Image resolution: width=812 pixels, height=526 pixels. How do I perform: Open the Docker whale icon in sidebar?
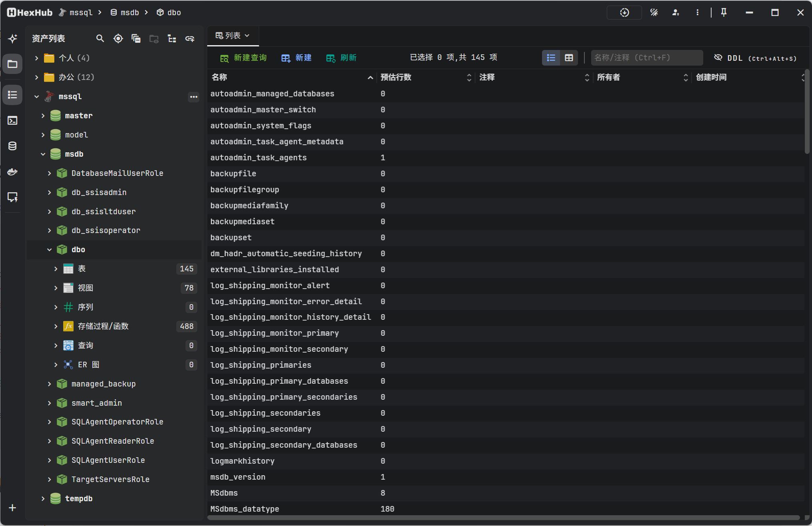click(x=12, y=172)
